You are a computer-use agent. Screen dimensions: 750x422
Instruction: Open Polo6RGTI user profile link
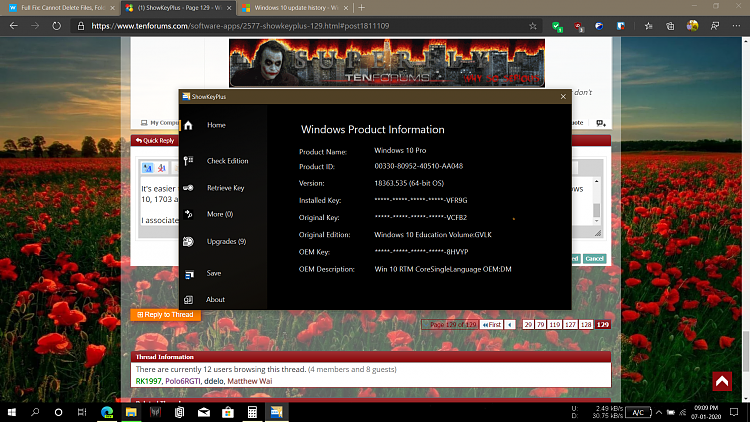click(x=183, y=381)
